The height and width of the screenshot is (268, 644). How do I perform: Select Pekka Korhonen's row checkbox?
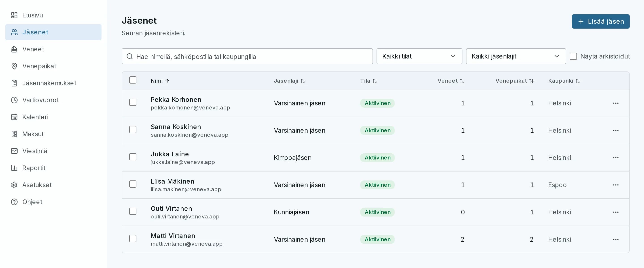tap(133, 103)
